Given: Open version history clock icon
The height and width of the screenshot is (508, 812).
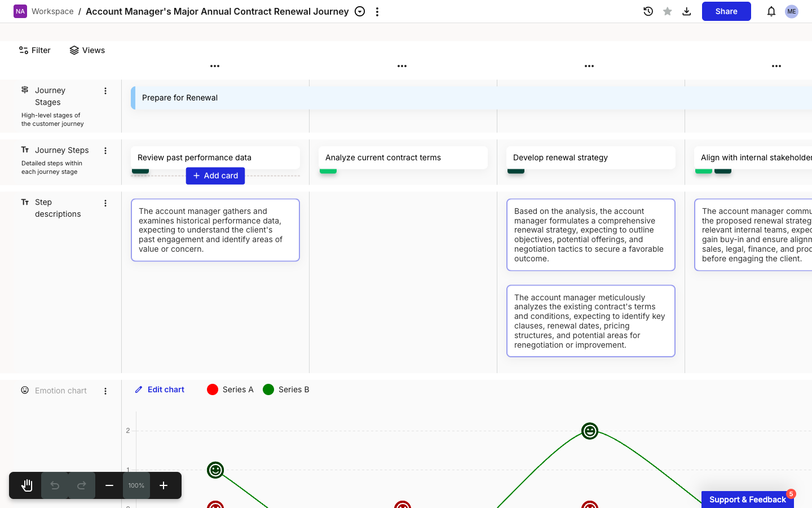Looking at the screenshot, I should click(x=648, y=11).
